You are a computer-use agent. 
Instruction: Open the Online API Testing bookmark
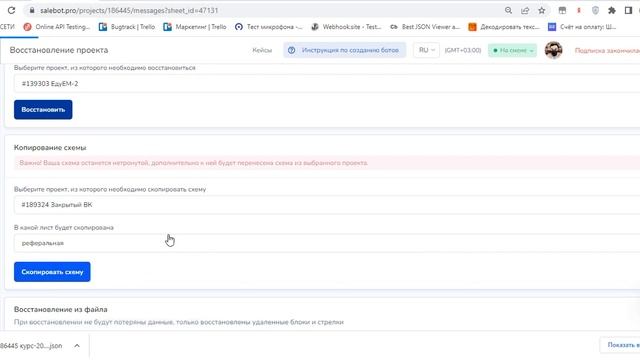57,27
